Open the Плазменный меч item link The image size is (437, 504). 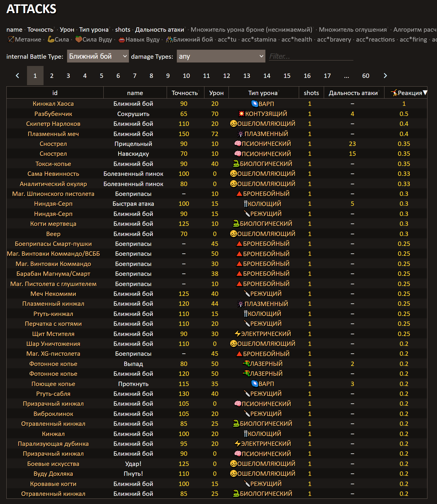pyautogui.click(x=53, y=134)
